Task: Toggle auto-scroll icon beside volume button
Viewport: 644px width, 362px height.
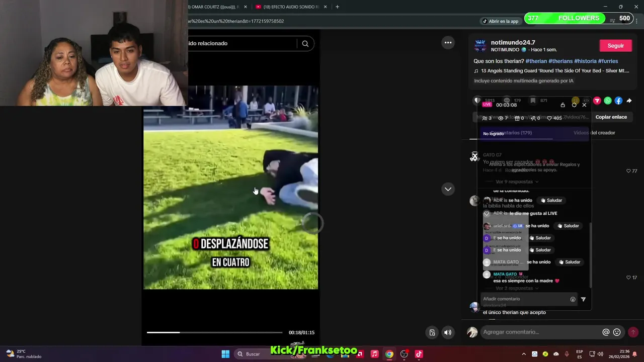Action: point(432,332)
